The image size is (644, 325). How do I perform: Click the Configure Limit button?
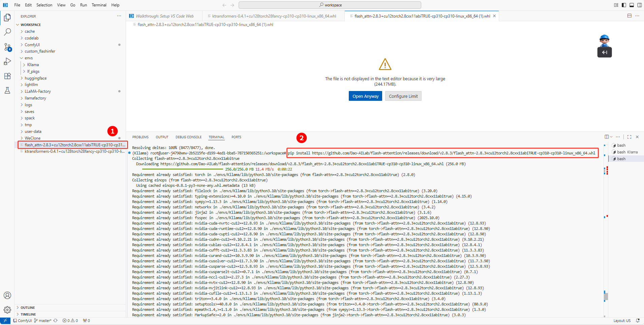[x=403, y=96]
